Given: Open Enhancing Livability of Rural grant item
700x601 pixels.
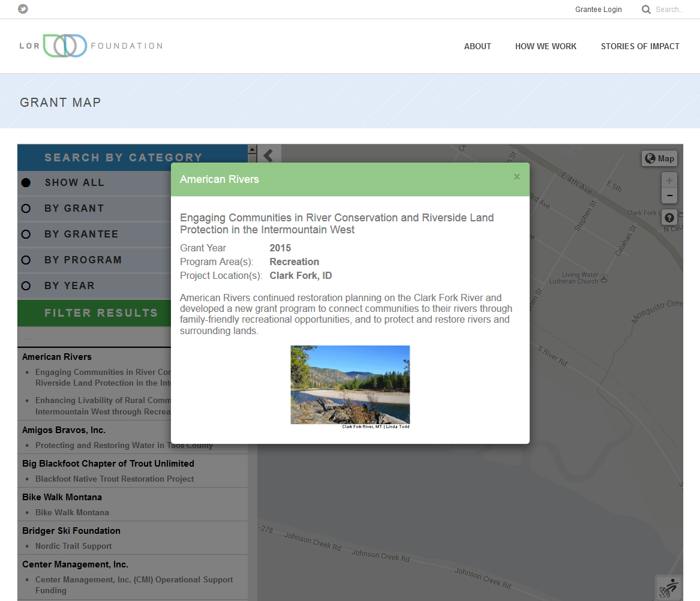Looking at the screenshot, I should click(x=103, y=406).
